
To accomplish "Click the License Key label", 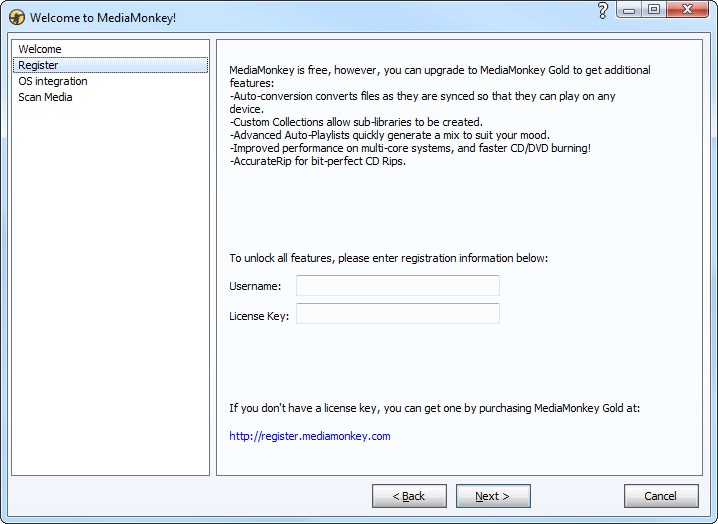I will (x=259, y=316).
